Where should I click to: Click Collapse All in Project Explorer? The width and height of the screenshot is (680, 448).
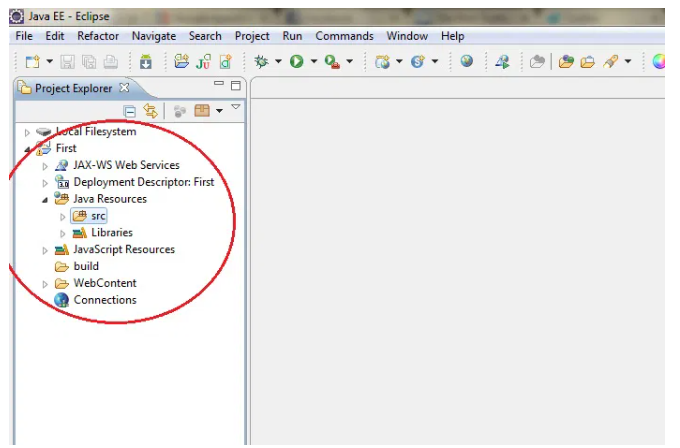coord(130,111)
